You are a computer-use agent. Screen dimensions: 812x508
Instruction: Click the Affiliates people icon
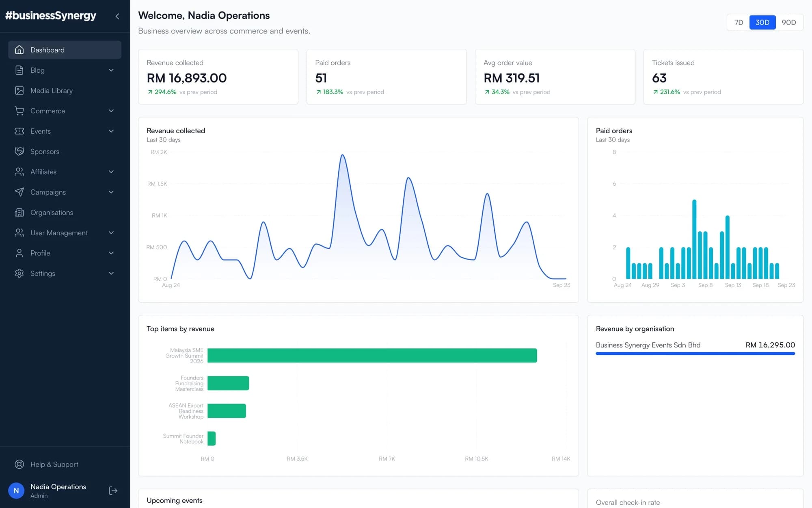(x=19, y=172)
